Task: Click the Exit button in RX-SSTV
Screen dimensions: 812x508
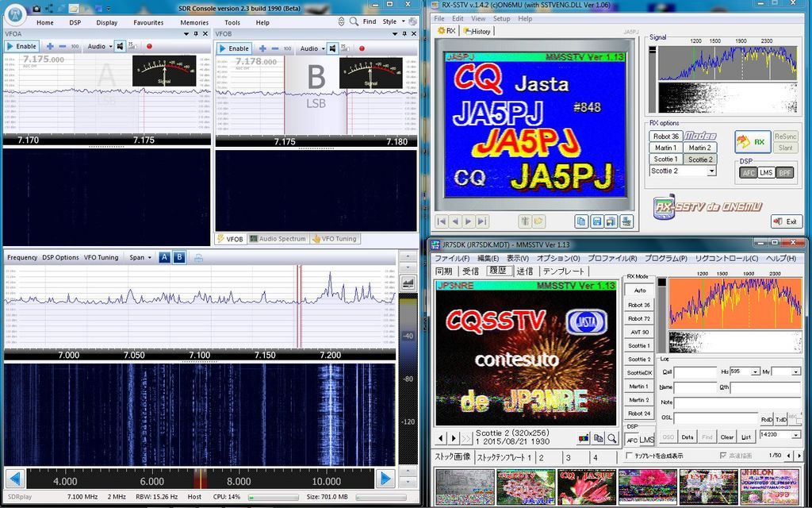Action: (x=786, y=221)
